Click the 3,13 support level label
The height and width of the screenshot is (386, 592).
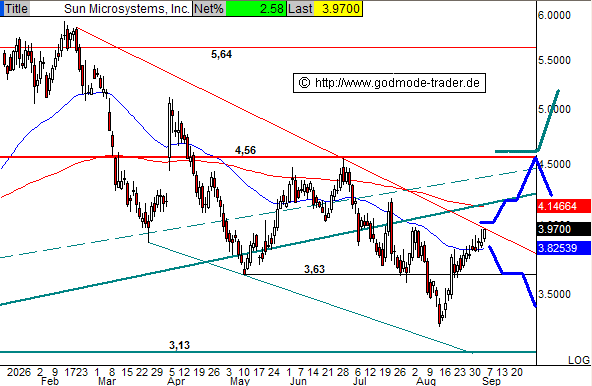pyautogui.click(x=179, y=345)
